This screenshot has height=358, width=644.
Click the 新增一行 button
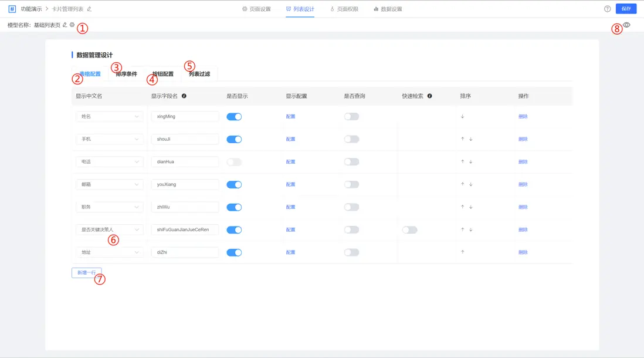[x=87, y=272]
